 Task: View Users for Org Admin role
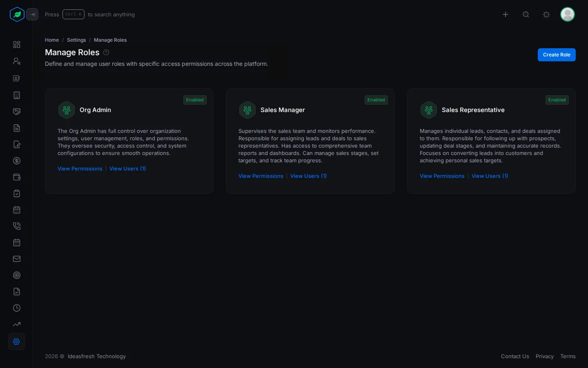pos(128,168)
